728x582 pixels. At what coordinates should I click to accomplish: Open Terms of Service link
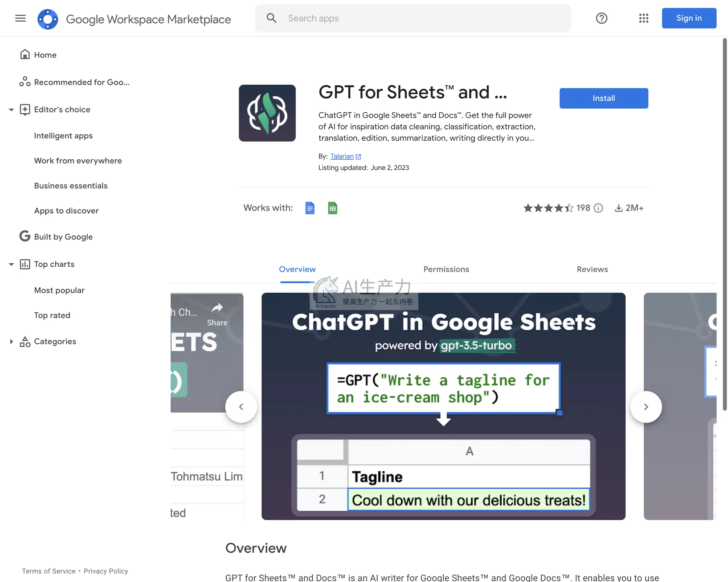pyautogui.click(x=49, y=571)
